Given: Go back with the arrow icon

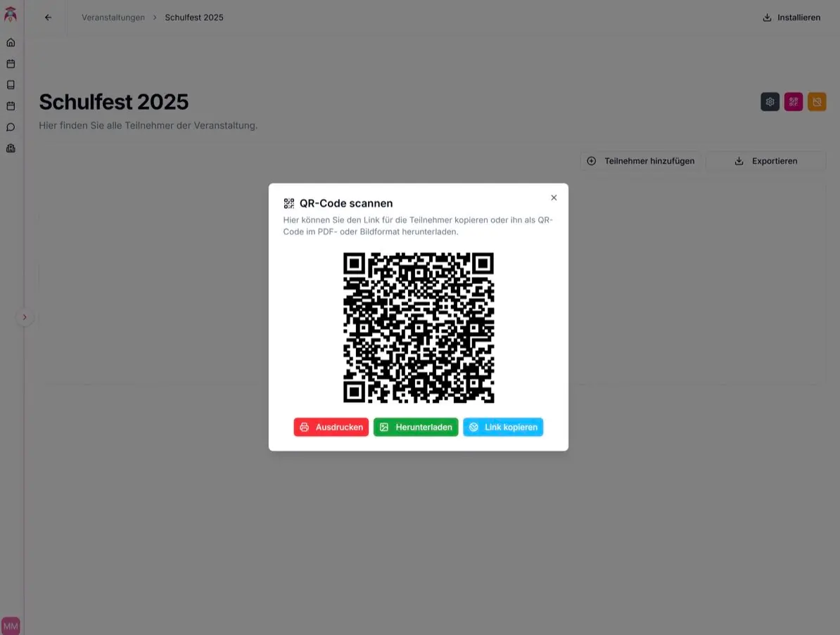Looking at the screenshot, I should 49,18.
